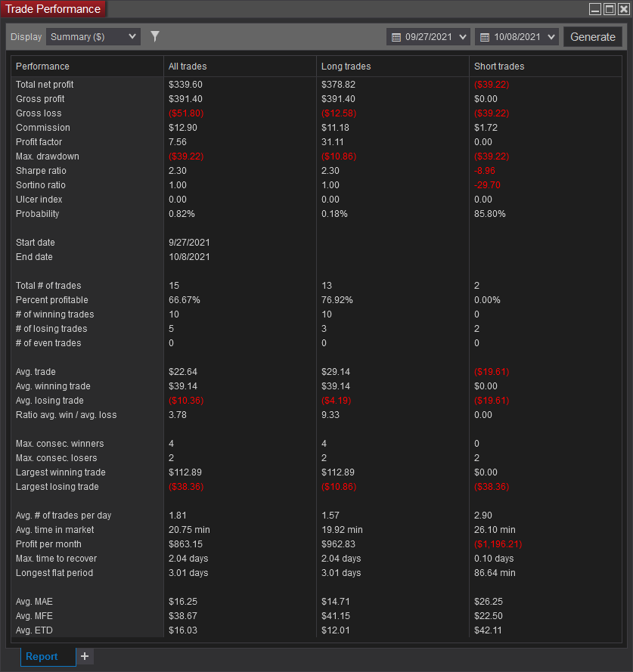633x672 pixels.
Task: Click the $16.25 average MAE value
Action: (x=183, y=601)
